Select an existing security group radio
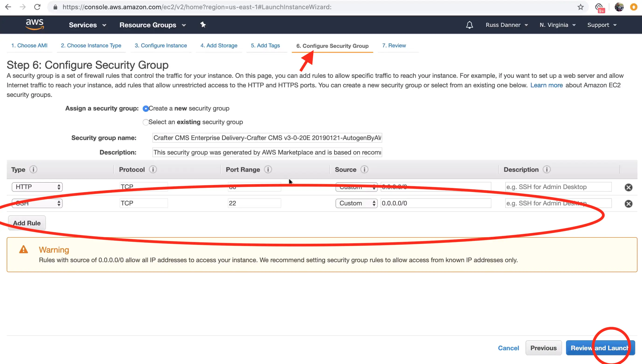This screenshot has height=364, width=642. pos(146,122)
